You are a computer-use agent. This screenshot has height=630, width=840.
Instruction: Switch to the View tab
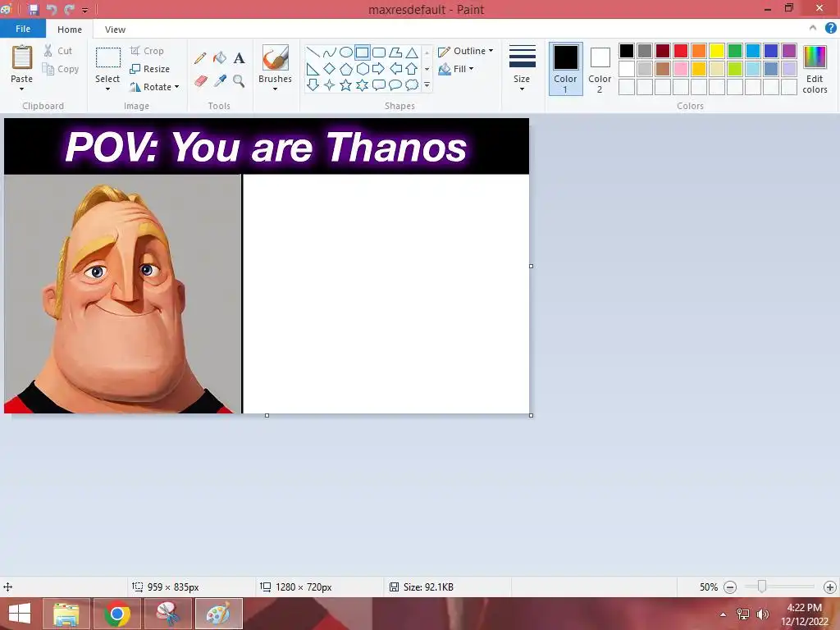[115, 30]
